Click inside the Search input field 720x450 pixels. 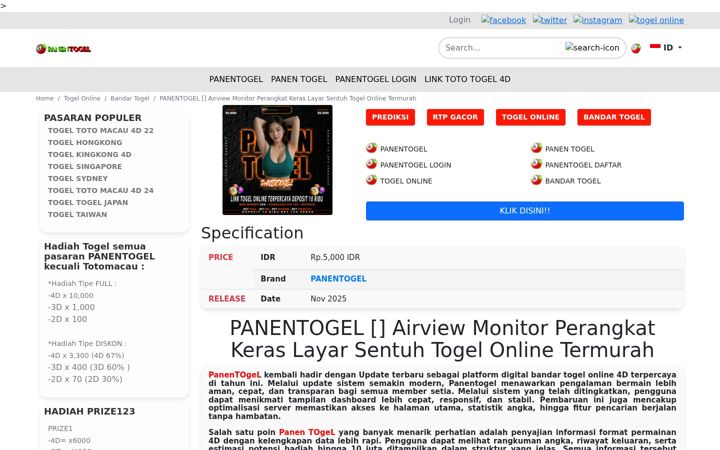point(501,48)
